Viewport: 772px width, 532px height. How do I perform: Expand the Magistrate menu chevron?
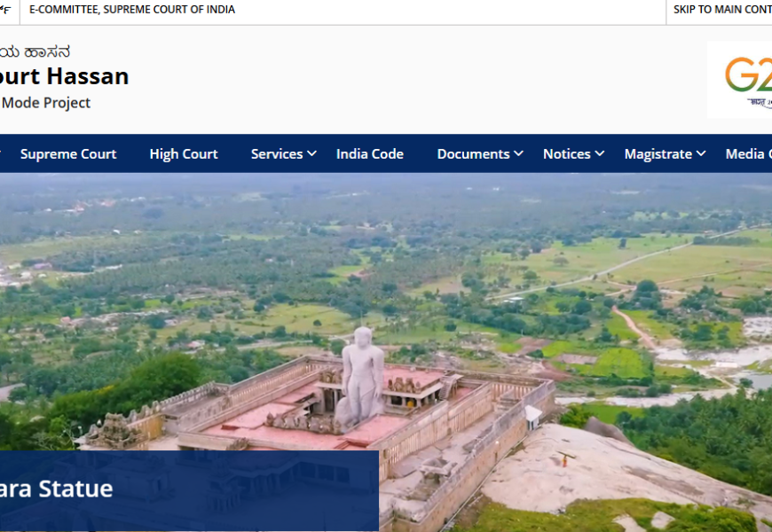coord(701,154)
